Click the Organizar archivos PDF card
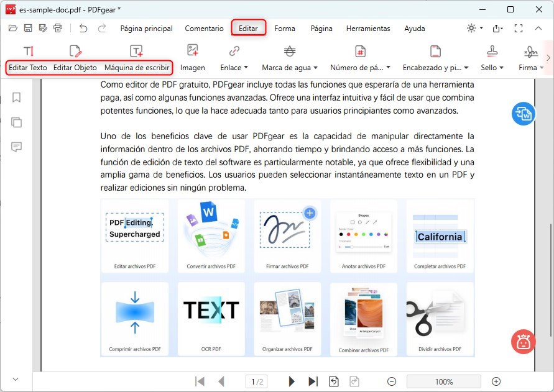The height and width of the screenshot is (392, 554). point(287,319)
